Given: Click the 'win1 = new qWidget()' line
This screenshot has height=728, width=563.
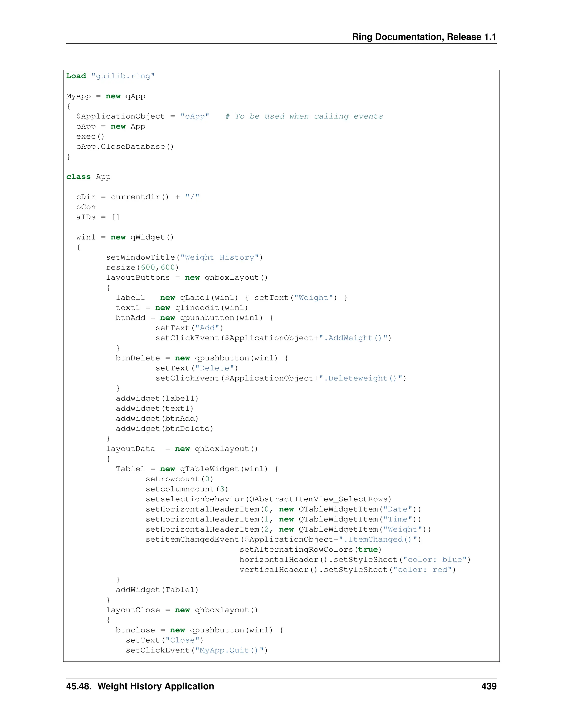Looking at the screenshot, I should [125, 237].
